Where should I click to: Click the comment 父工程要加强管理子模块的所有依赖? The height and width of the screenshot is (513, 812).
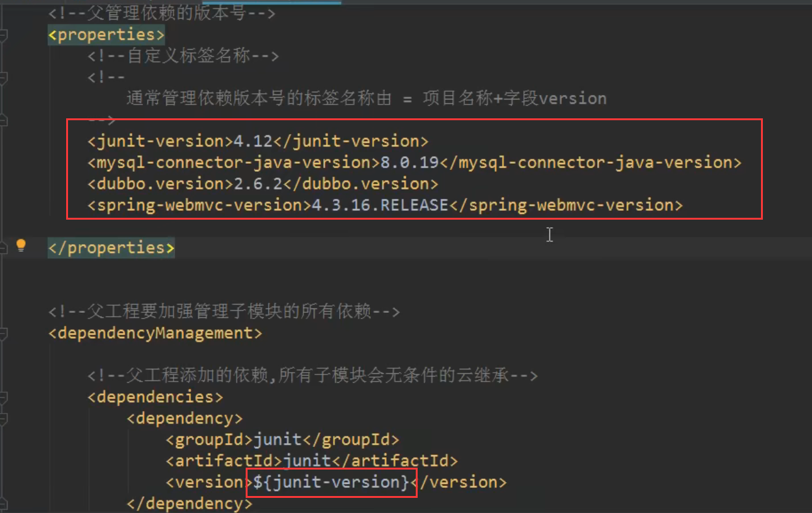224,312
